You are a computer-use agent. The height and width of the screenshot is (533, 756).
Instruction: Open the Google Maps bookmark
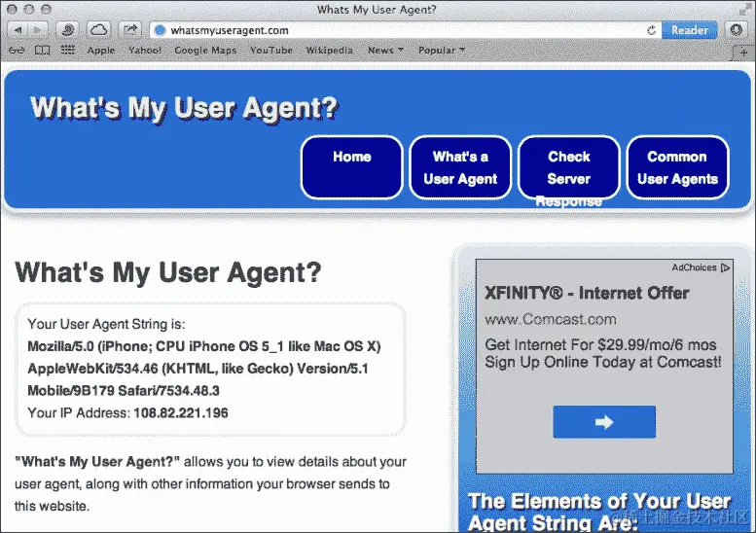pyautogui.click(x=205, y=51)
